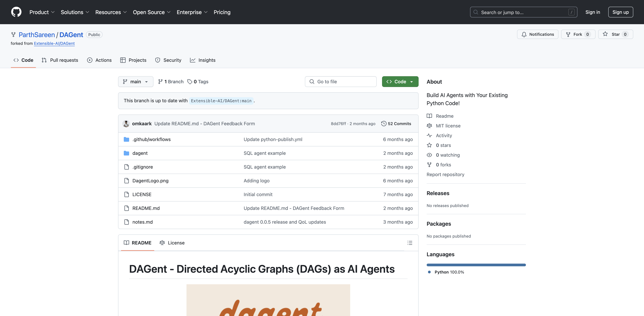Image resolution: width=644 pixels, height=316 pixels.
Task: Focus the Search or jump to field
Action: (523, 12)
